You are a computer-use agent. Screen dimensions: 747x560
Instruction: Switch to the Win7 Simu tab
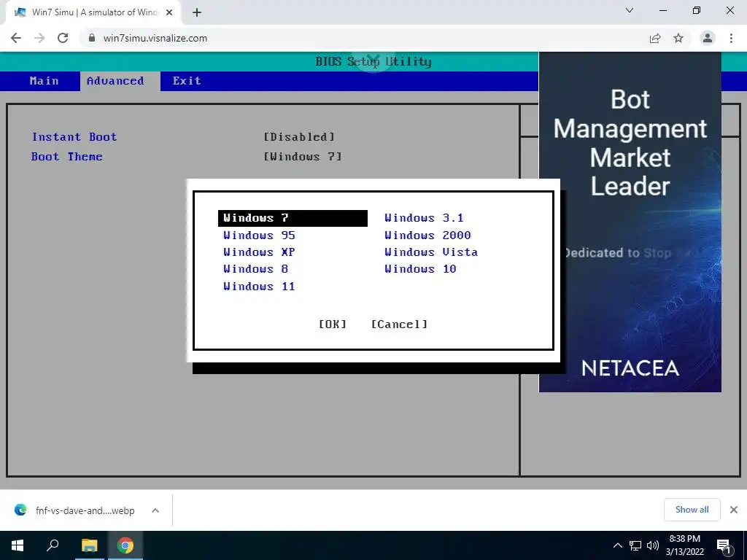pos(93,12)
